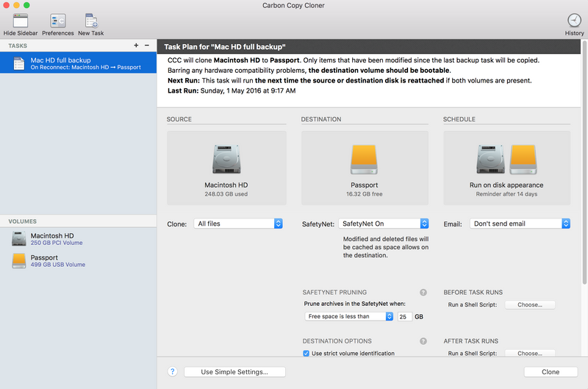This screenshot has width=588, height=389.
Task: Click the Run on disk appearance schedule icon
Action: pyautogui.click(x=506, y=160)
